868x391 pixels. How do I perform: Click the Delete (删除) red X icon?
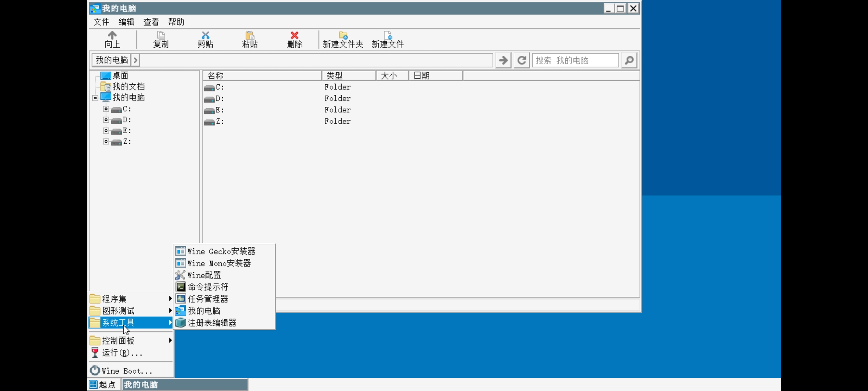click(295, 35)
